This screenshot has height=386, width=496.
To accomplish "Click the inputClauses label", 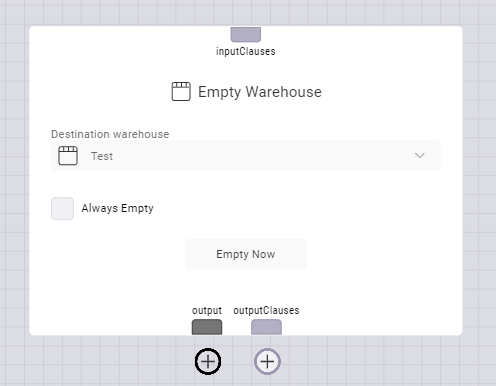I will 246,51.
